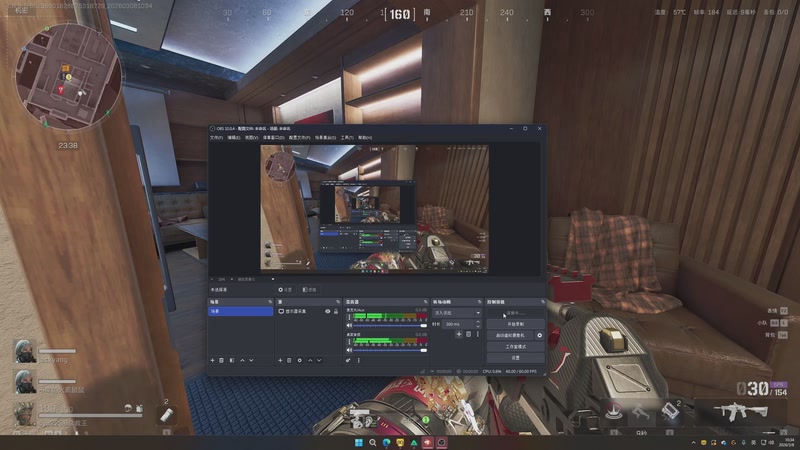Open advanced audio properties in mixer footer
Screen dimensions: 800x450
point(348,360)
